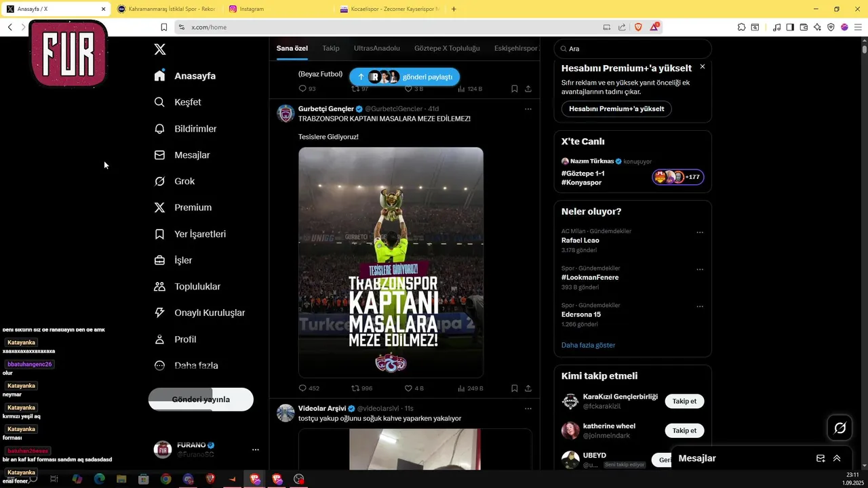Image resolution: width=868 pixels, height=488 pixels.
Task: Open options for Edersona 15 trend
Action: click(x=700, y=306)
